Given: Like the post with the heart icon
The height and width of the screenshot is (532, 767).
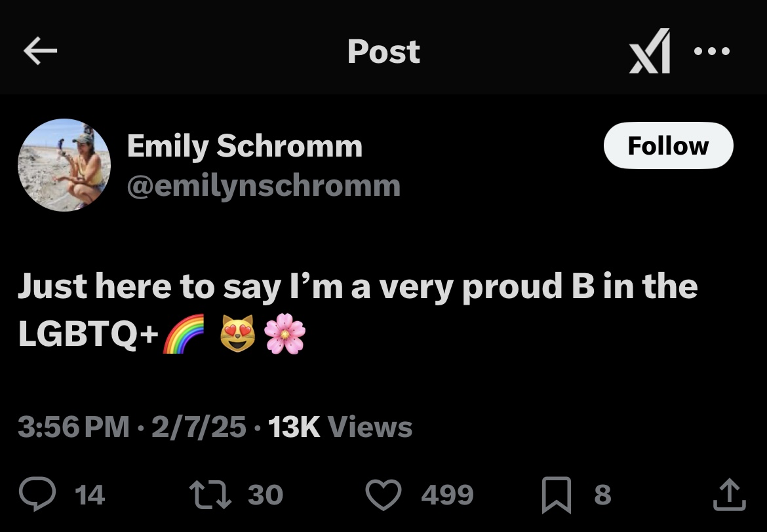Looking at the screenshot, I should [x=384, y=495].
